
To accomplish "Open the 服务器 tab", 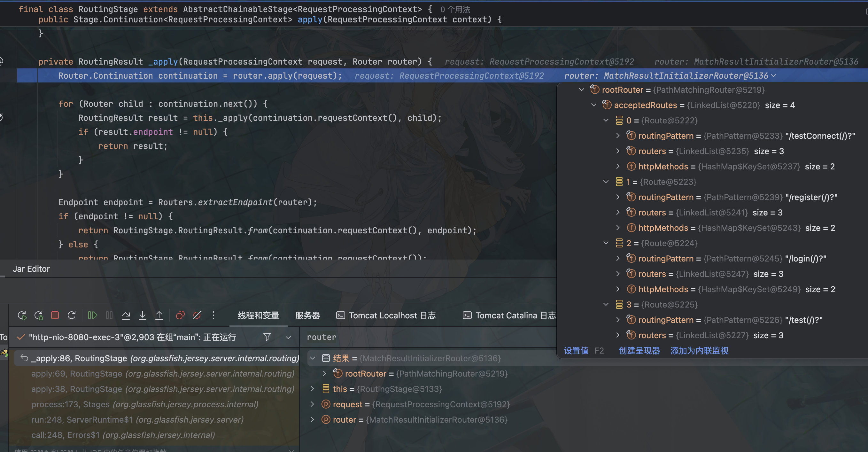I will click(307, 316).
